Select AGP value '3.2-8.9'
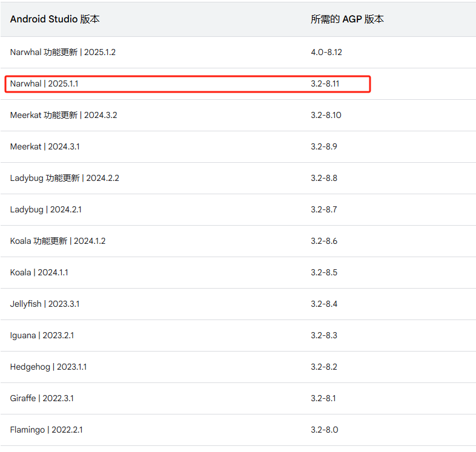 (324, 147)
